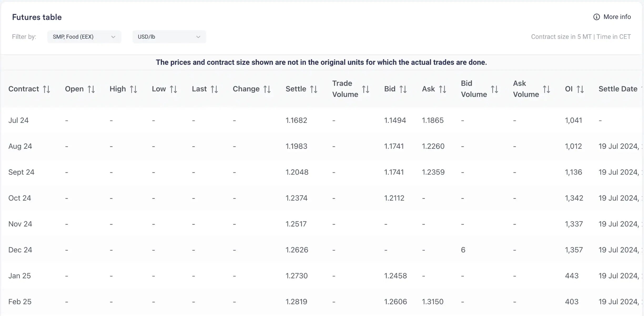This screenshot has height=316, width=644.
Task: Select the Jan 25 contract row
Action: coord(321,276)
